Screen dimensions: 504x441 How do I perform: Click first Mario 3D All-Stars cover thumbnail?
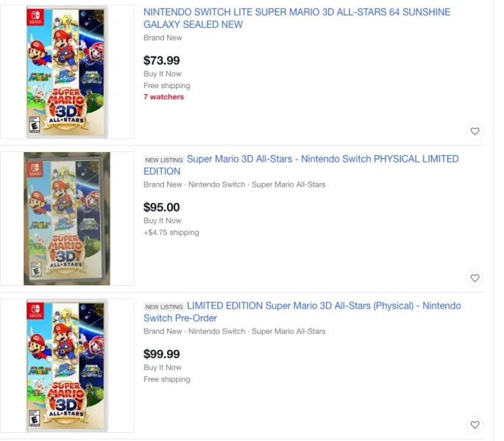pyautogui.click(x=67, y=72)
